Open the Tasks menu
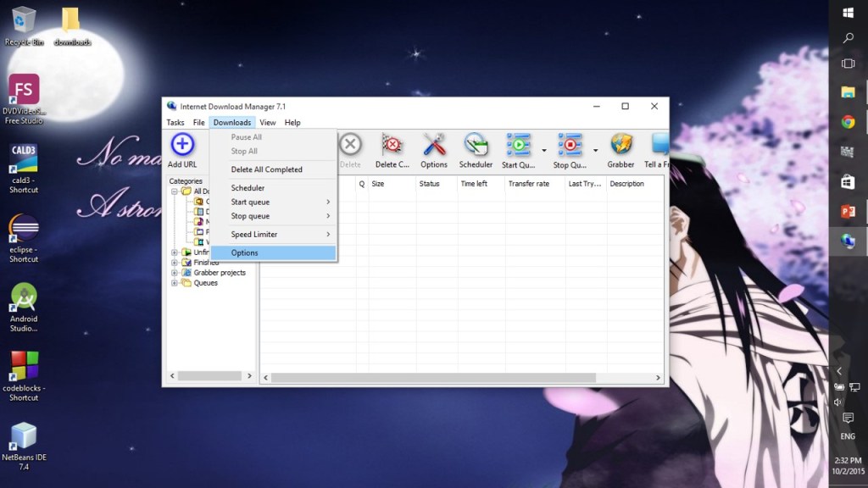The width and height of the screenshot is (868, 488). (175, 123)
